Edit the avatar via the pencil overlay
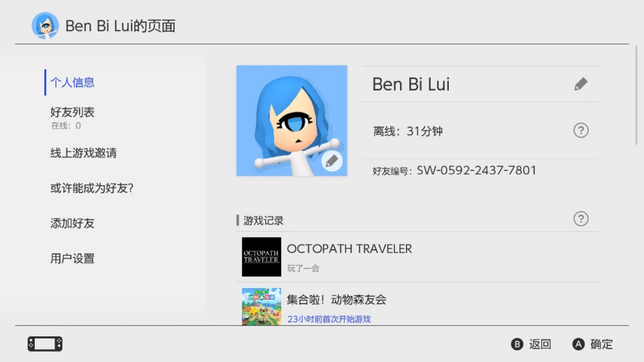The image size is (644, 362). pyautogui.click(x=332, y=161)
